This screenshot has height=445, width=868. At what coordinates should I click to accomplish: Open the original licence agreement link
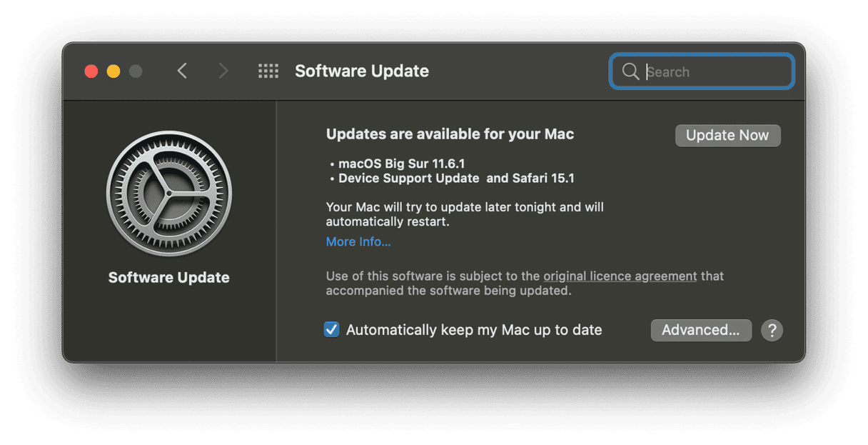(620, 276)
